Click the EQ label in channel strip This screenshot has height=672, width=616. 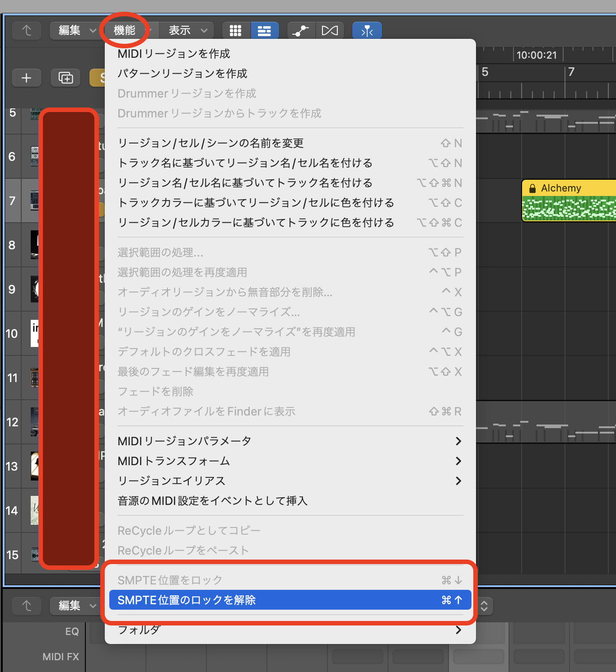[72, 632]
